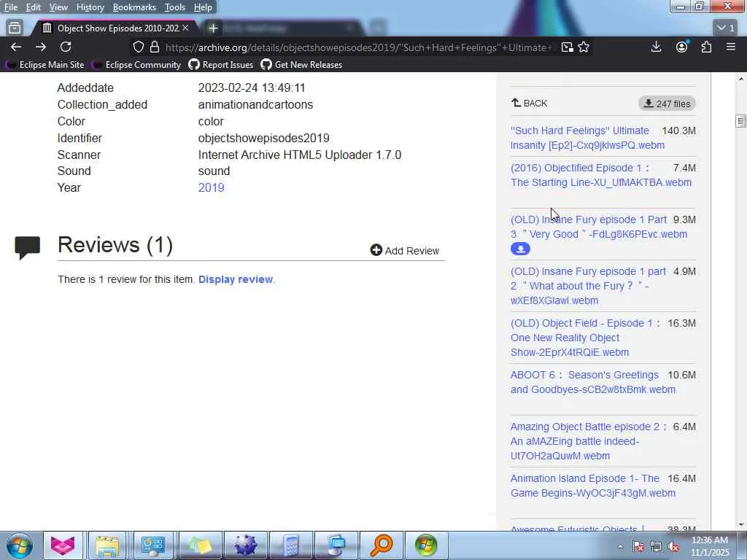
Task: Open the magnifier search taskbar app
Action: 382,545
